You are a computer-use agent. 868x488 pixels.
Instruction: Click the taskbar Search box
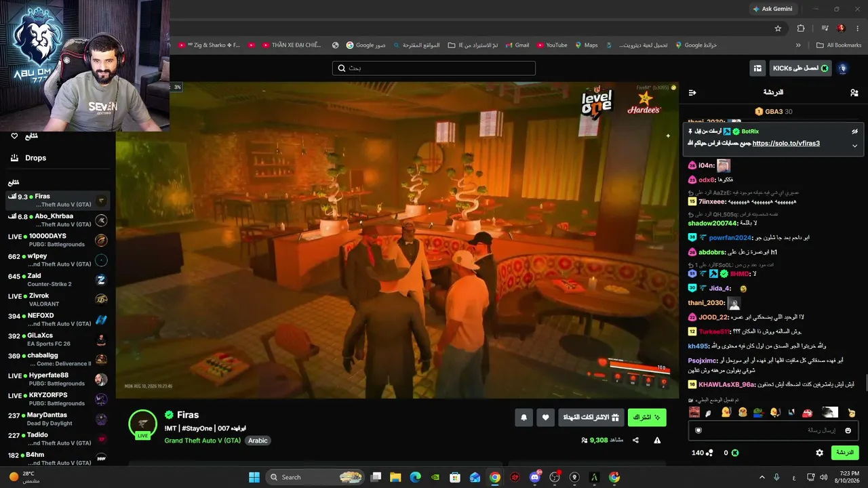click(315, 477)
